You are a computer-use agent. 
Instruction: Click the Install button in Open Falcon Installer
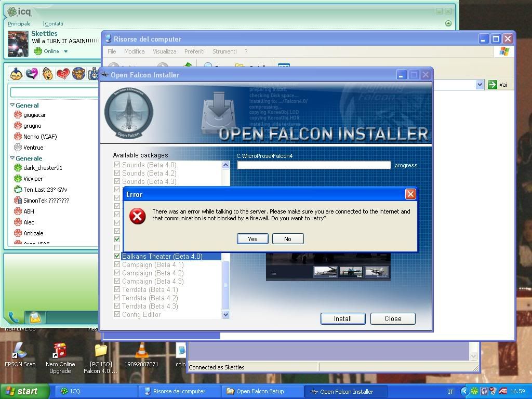pos(343,318)
